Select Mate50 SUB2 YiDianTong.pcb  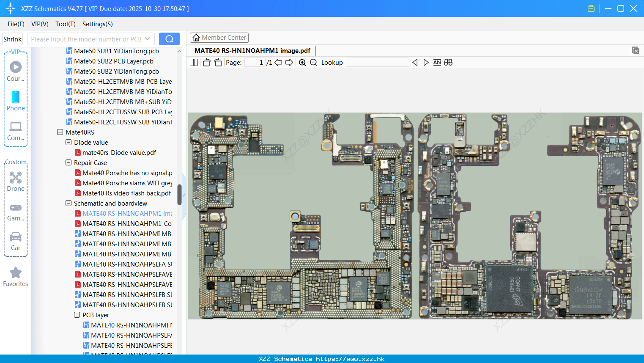tap(116, 71)
